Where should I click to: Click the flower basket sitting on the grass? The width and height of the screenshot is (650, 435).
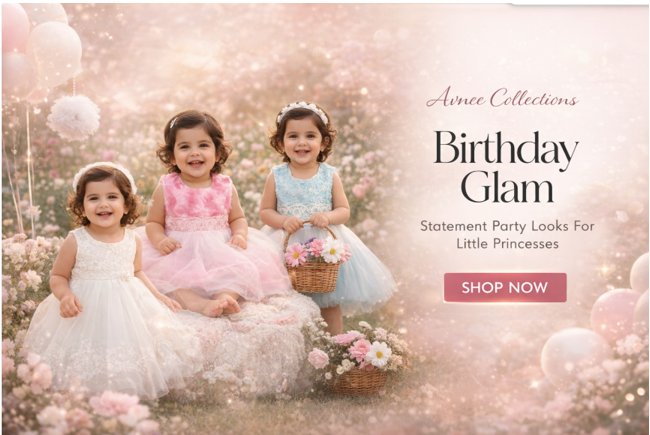(x=360, y=361)
